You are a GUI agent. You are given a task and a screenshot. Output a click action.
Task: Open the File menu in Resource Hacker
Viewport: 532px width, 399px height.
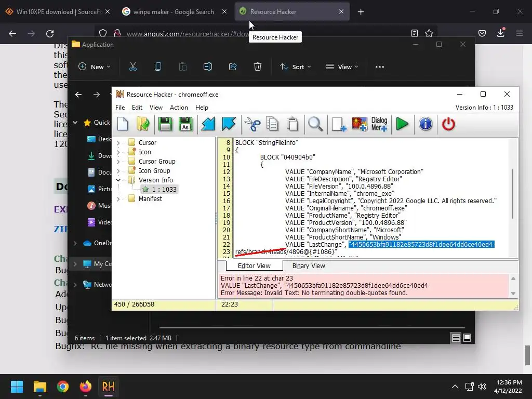point(120,108)
